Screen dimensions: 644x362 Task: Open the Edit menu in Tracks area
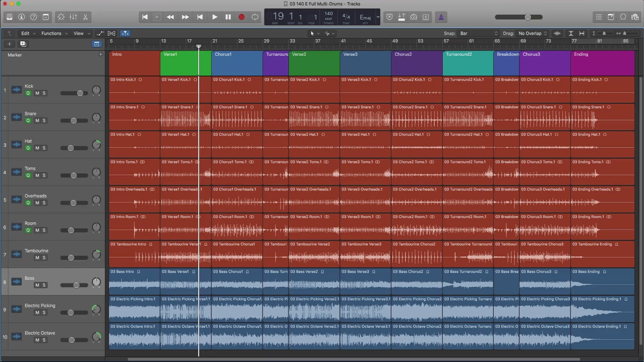pos(28,33)
